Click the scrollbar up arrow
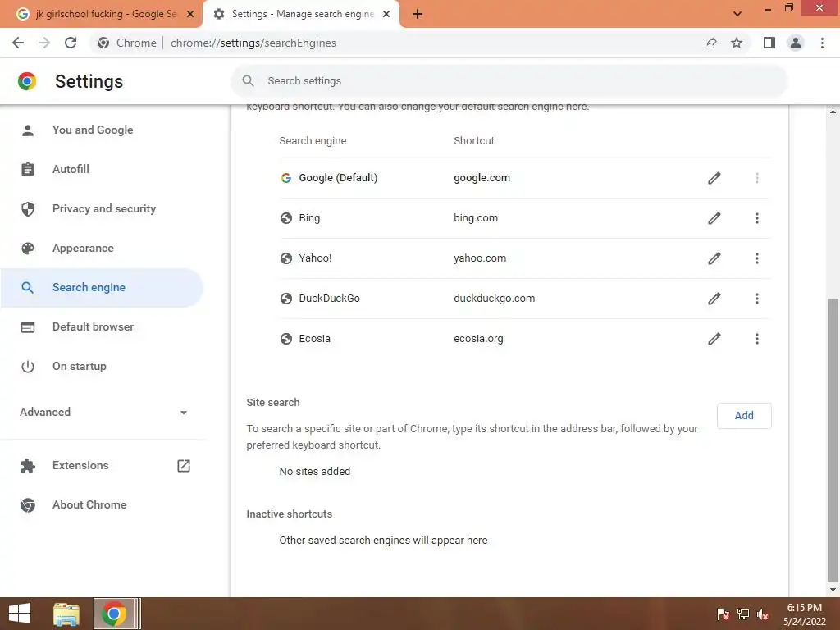 (x=833, y=112)
